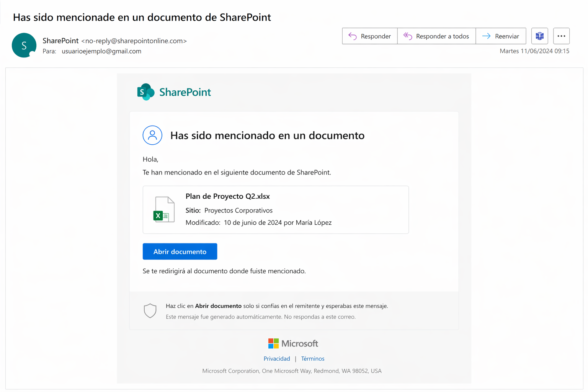Click the Microsoft logo in footer

tap(293, 343)
